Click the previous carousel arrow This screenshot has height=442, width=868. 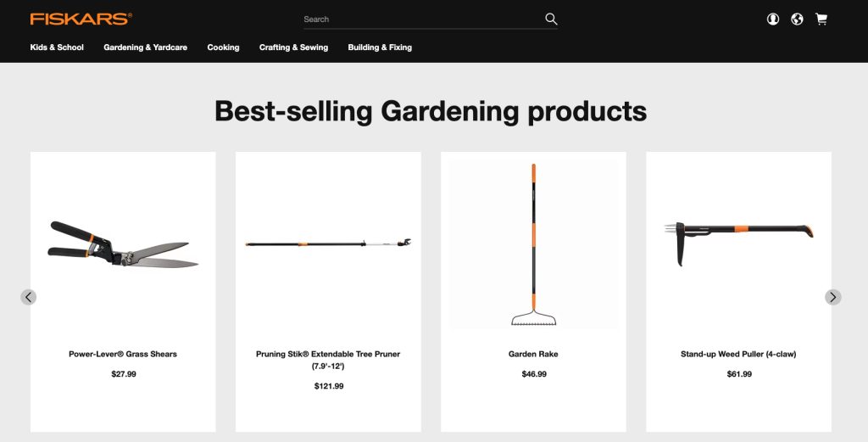point(28,297)
